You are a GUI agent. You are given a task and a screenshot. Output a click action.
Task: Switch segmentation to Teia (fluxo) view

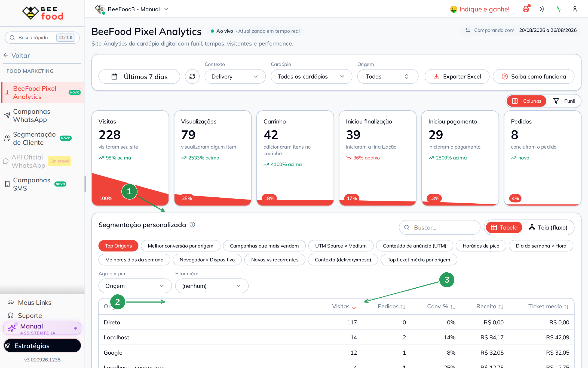pos(548,227)
